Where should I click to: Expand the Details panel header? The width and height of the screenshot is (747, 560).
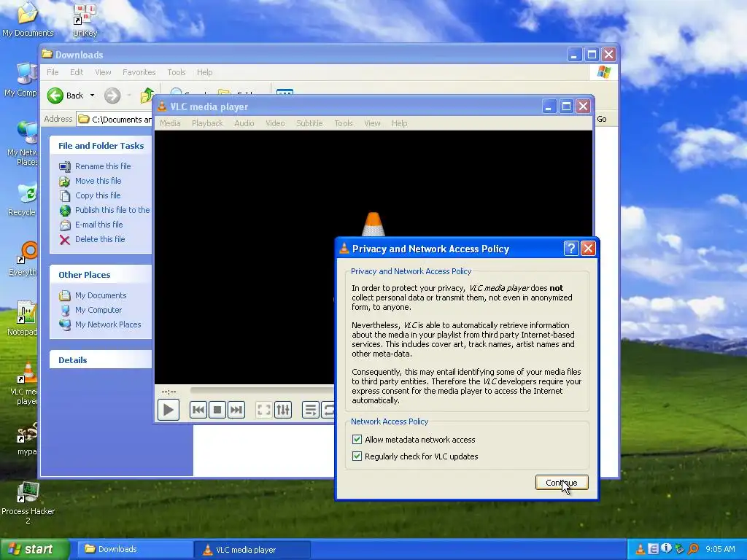[x=101, y=360]
